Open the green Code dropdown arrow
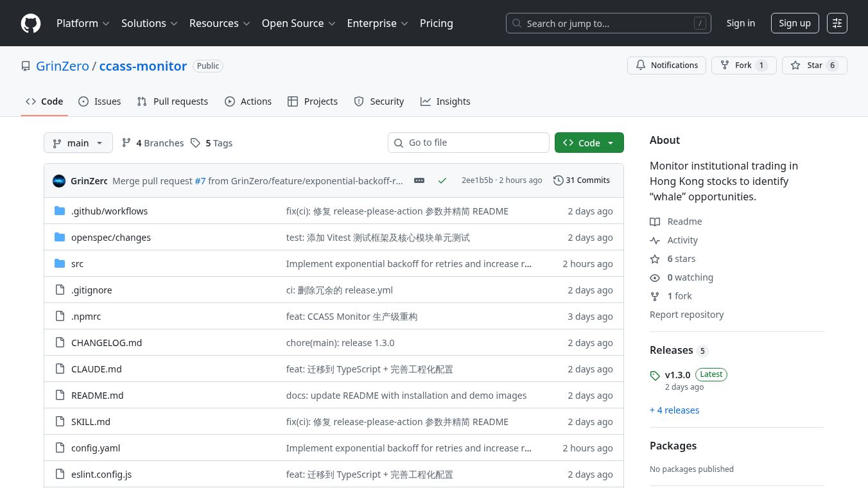The height and width of the screenshot is (488, 868). pos(610,143)
